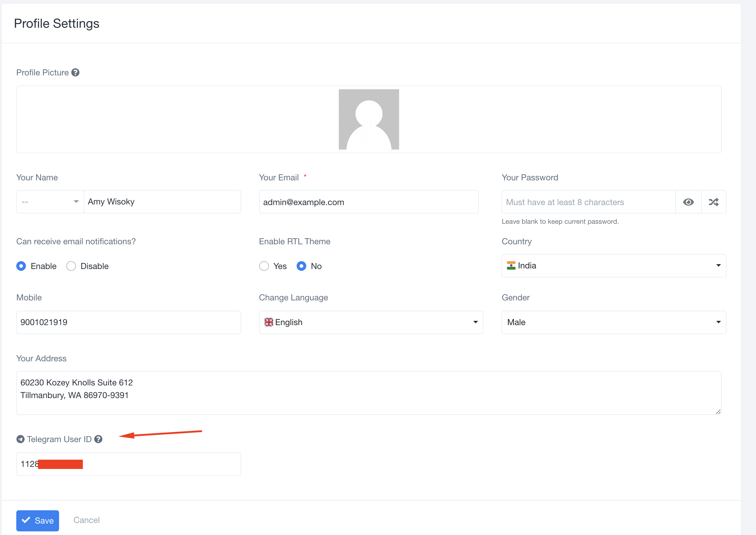Viewport: 756px width, 535px height.
Task: Click the Telegram User ID help icon
Action: [x=98, y=439]
